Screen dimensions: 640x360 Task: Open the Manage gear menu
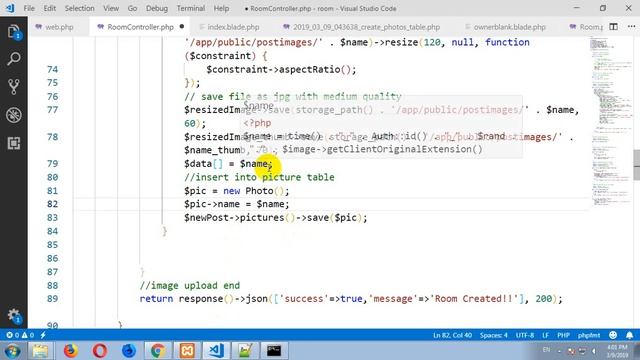[14, 316]
